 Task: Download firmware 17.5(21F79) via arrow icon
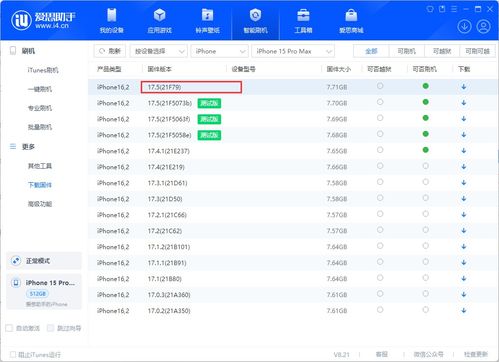[464, 87]
